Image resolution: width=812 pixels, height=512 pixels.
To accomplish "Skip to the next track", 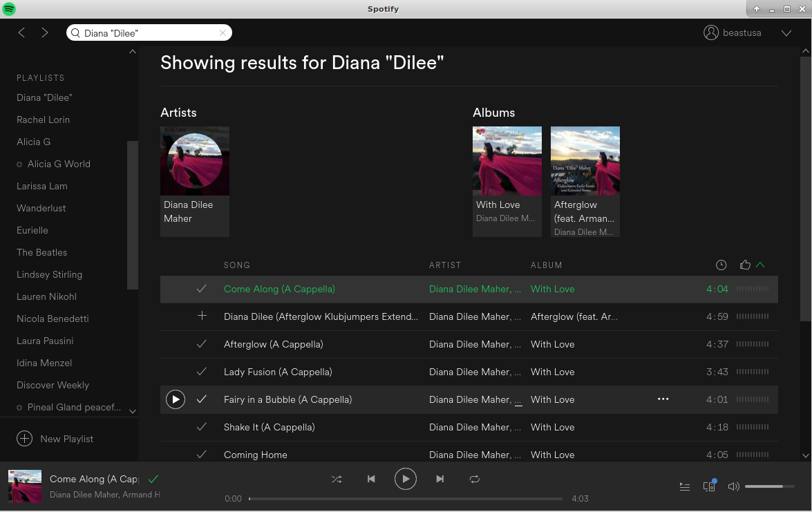I will point(440,479).
